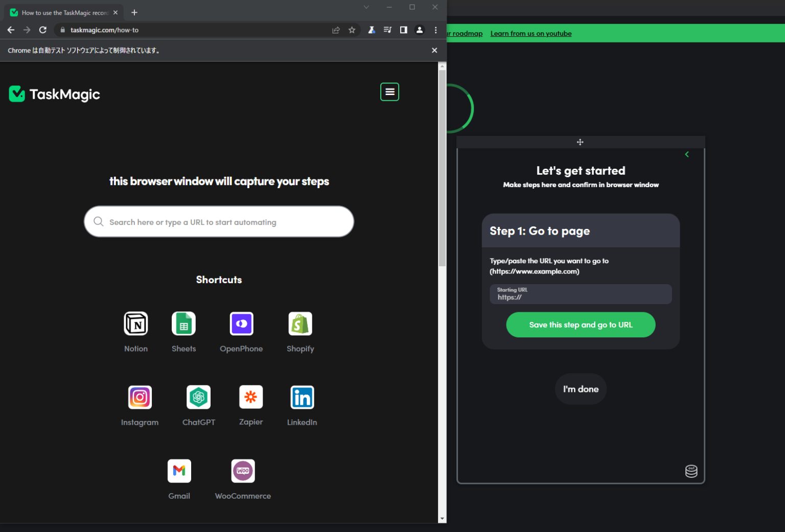
Task: Open the browser tab search chevron
Action: pos(366,7)
